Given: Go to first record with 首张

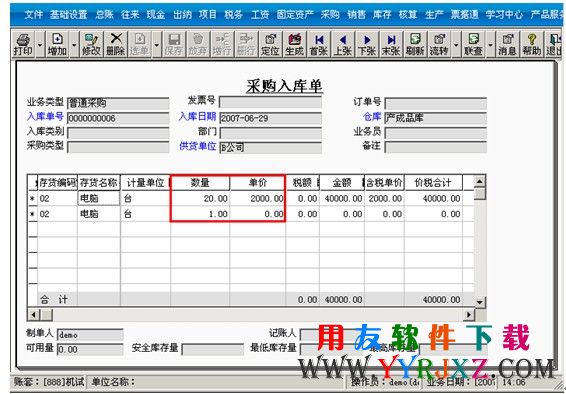Looking at the screenshot, I should (x=318, y=44).
